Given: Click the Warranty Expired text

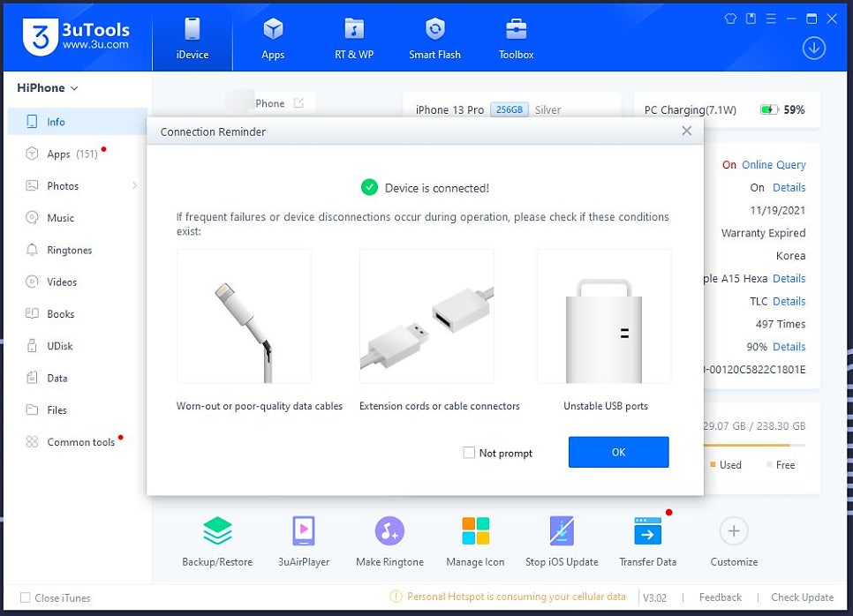Looking at the screenshot, I should pyautogui.click(x=763, y=233).
